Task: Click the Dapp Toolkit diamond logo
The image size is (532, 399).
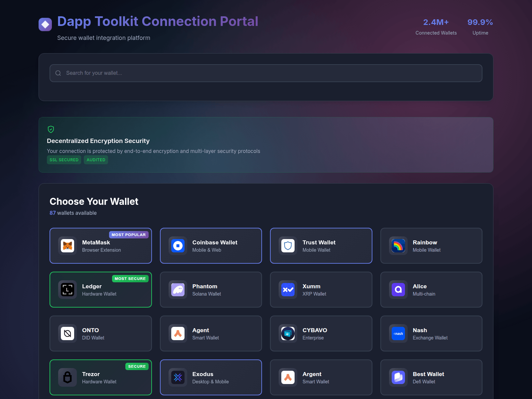Action: click(45, 24)
